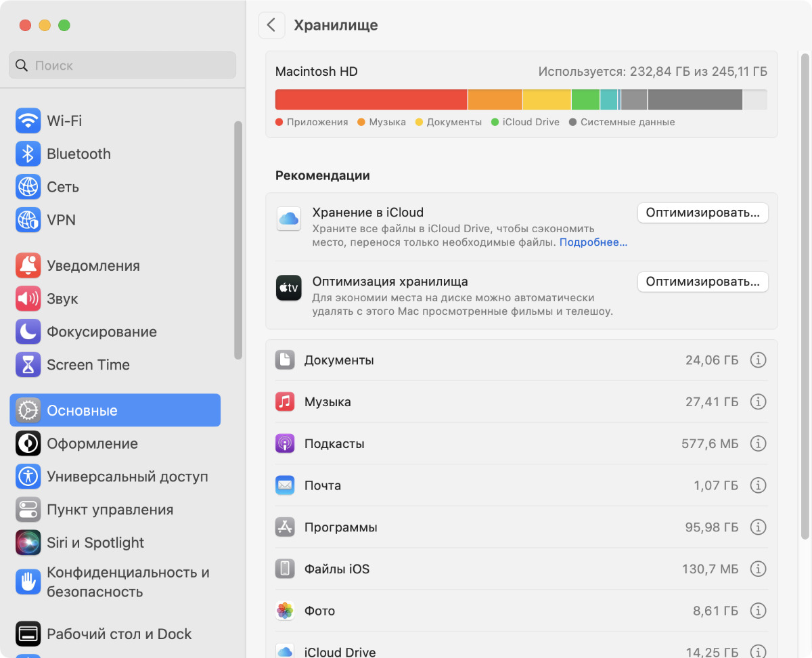Click the Siri и Spotlight icon

click(28, 543)
